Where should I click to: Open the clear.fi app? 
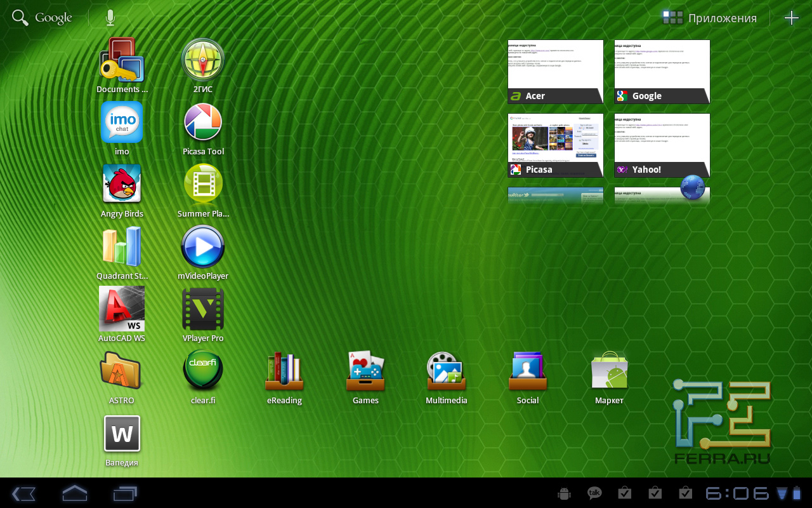(203, 371)
